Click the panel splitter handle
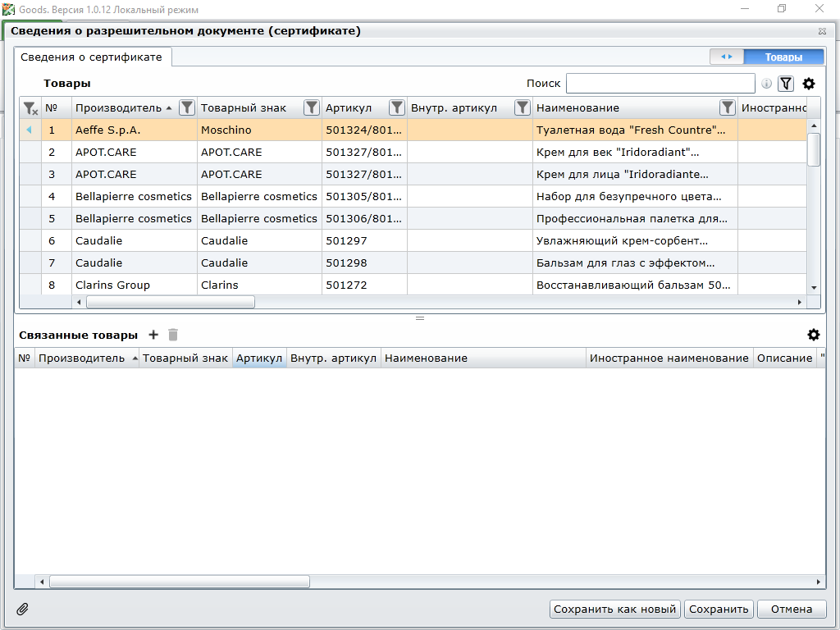This screenshot has height=630, width=840. 420,318
